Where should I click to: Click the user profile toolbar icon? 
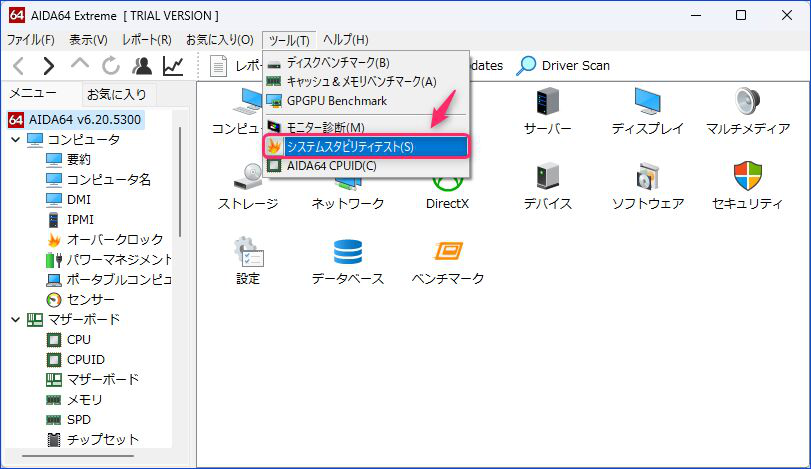point(142,66)
